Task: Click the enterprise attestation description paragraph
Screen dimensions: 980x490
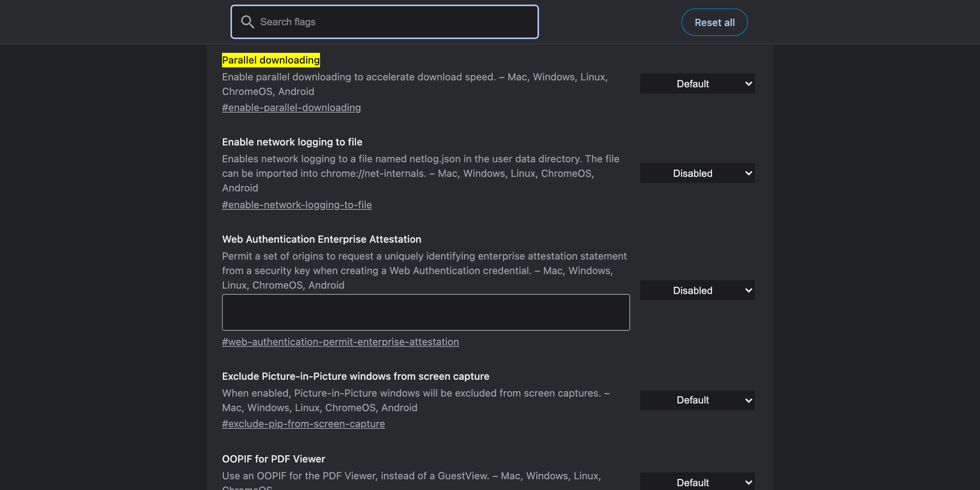Action: coord(424,271)
